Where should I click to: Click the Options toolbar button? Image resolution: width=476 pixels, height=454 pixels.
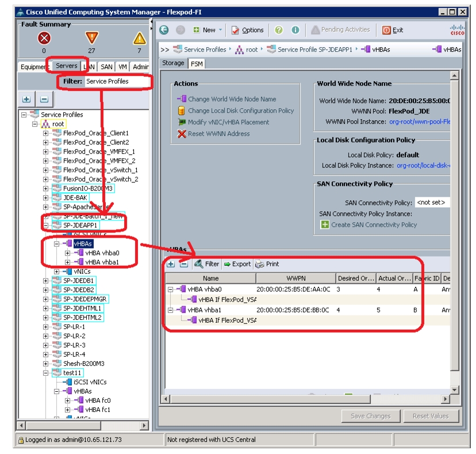[x=247, y=30]
